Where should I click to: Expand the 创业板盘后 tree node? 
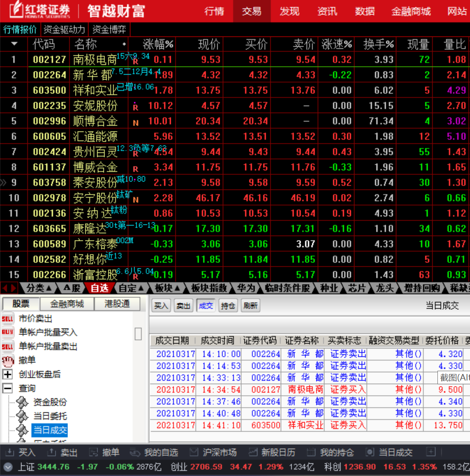[7, 374]
